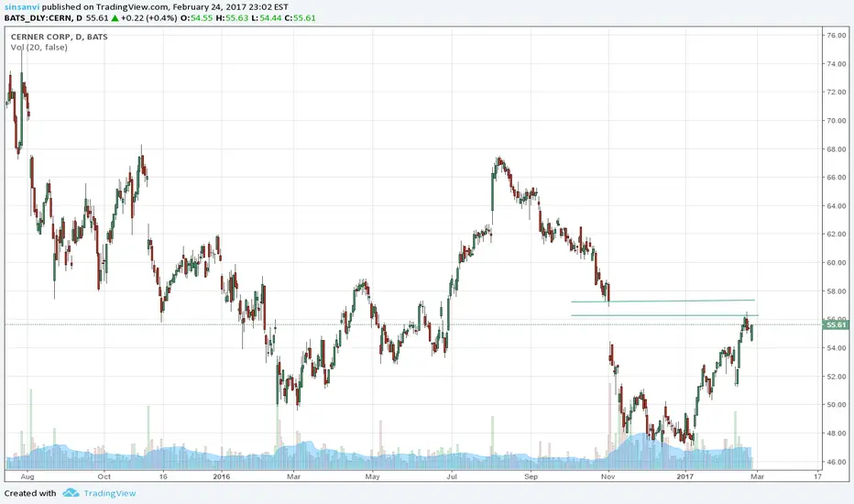This screenshot has width=854, height=504.
Task: Click the 76.00 price axis label
Action: [837, 36]
